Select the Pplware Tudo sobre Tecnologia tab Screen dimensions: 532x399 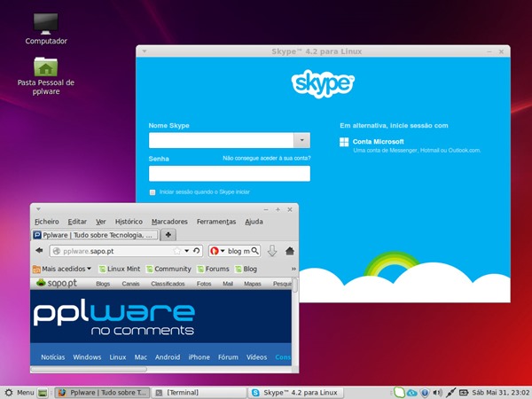click(x=95, y=235)
